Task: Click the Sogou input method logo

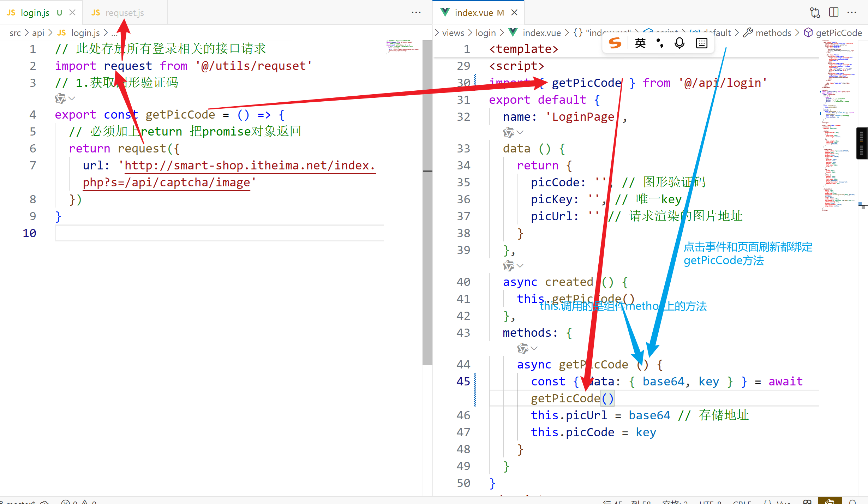Action: 615,43
